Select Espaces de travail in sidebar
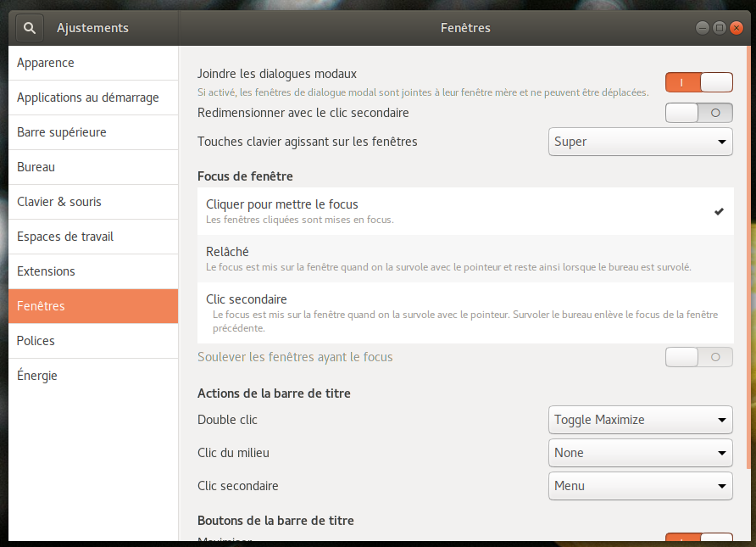The width and height of the screenshot is (756, 547). pos(93,237)
